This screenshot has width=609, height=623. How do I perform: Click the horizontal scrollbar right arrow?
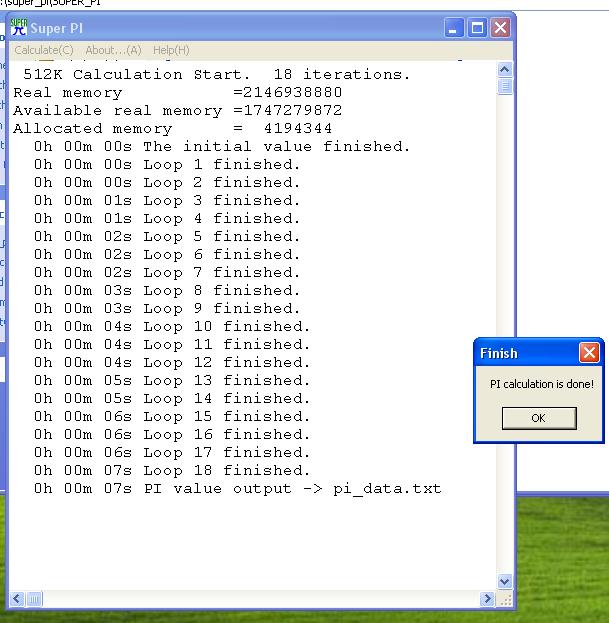point(488,599)
